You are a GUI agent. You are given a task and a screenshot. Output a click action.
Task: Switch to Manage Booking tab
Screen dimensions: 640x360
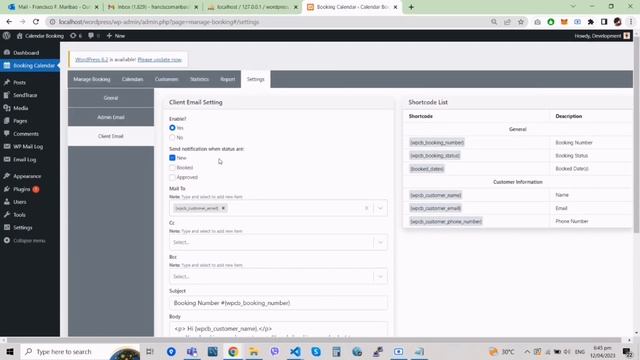(x=92, y=79)
